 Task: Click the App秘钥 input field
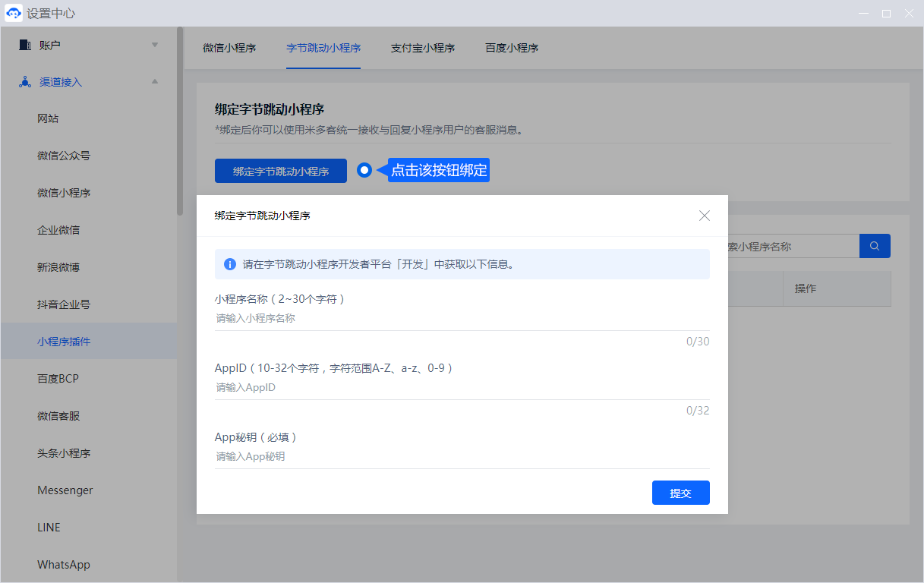click(462, 457)
